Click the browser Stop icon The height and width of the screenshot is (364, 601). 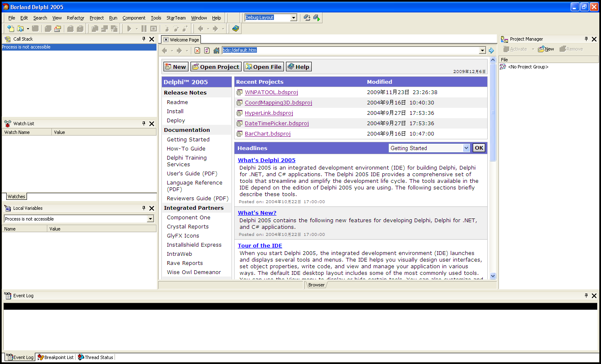197,51
